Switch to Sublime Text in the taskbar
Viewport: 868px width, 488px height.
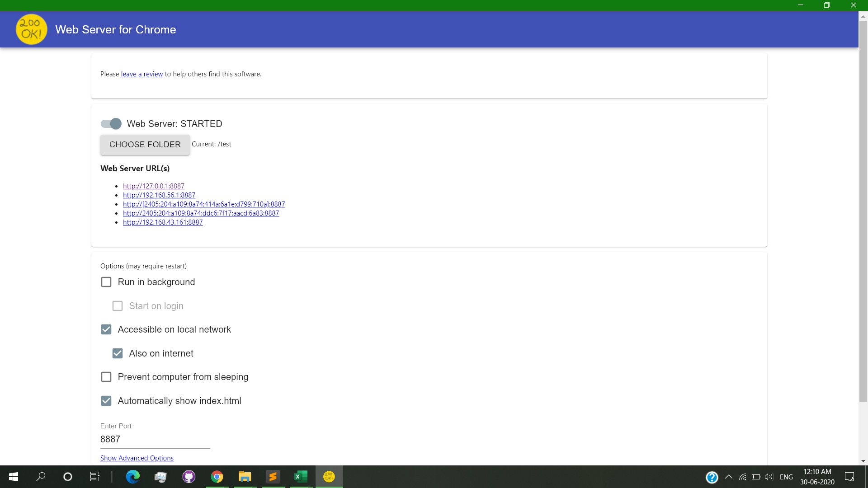pos(273,477)
